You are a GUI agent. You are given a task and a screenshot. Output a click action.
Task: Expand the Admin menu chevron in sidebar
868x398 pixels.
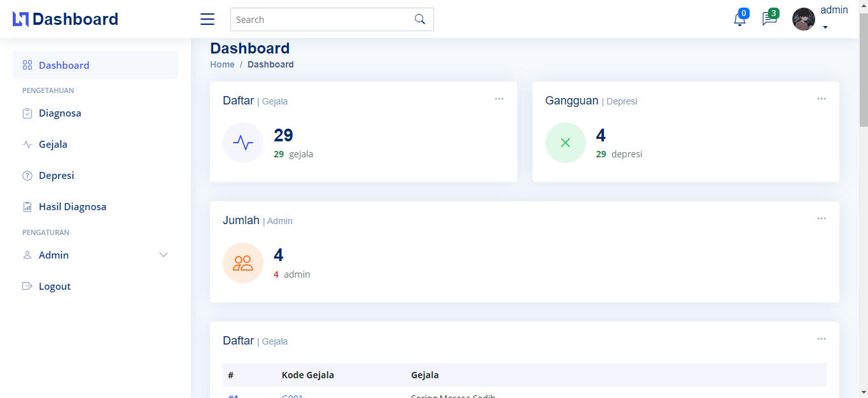click(164, 255)
